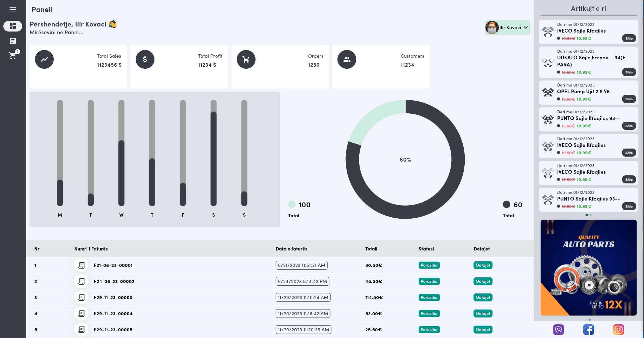644x338 pixels.
Task: Select the dashboard grid icon in sidebar
Action: (13, 26)
